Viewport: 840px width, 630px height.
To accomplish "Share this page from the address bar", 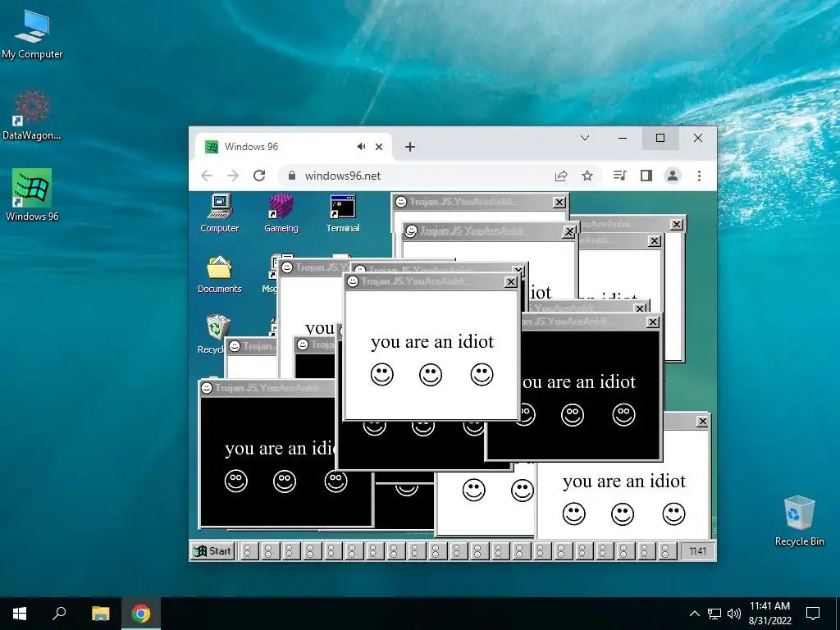I will pyautogui.click(x=561, y=176).
